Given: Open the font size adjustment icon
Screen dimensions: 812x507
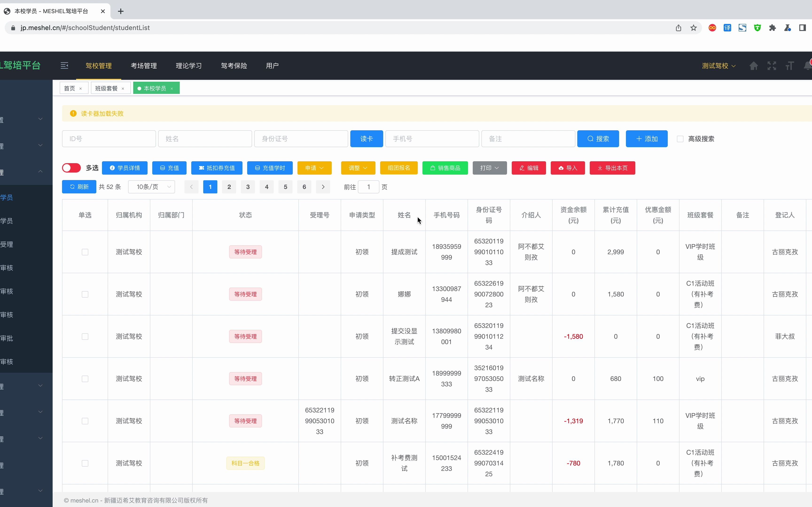Looking at the screenshot, I should 789,66.
